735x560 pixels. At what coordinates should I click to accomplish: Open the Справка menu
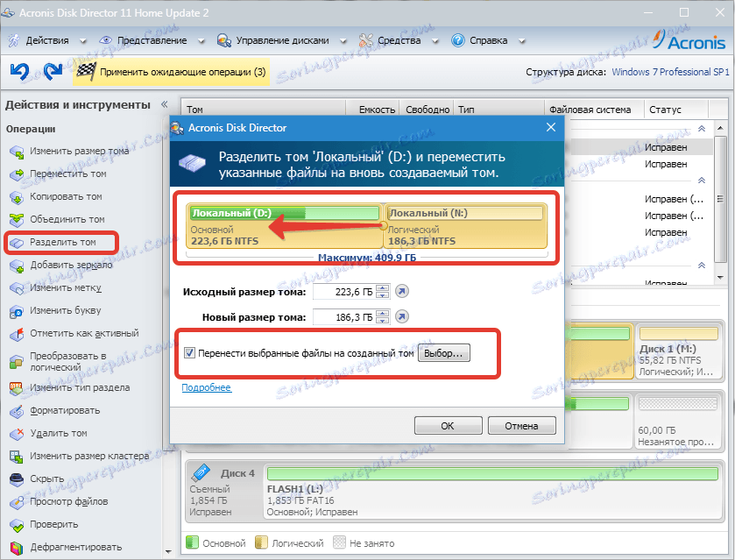point(489,41)
